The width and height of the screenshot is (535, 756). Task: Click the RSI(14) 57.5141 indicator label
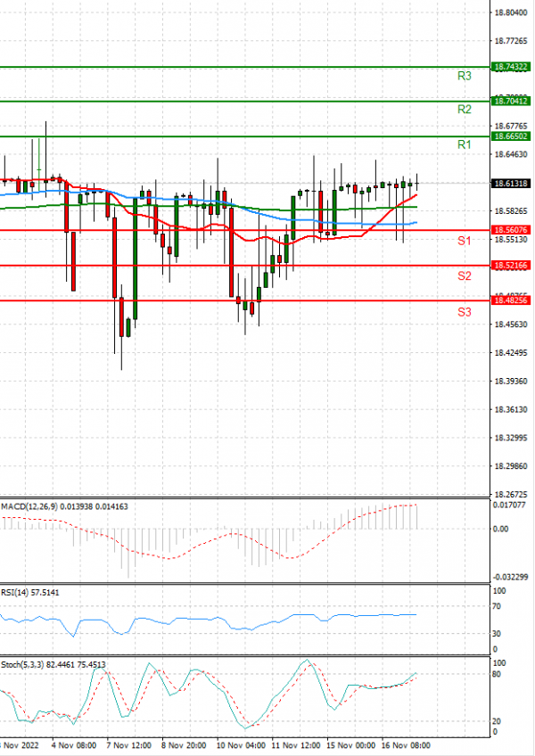pos(30,592)
